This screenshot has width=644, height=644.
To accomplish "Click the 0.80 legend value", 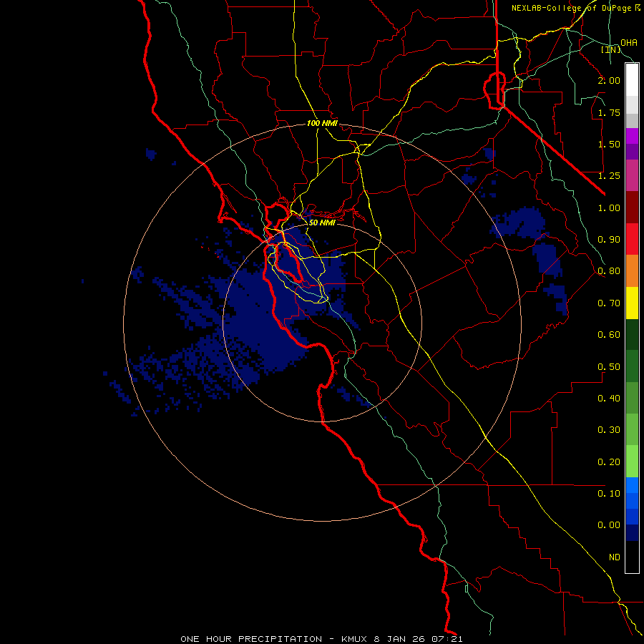I will click(609, 271).
